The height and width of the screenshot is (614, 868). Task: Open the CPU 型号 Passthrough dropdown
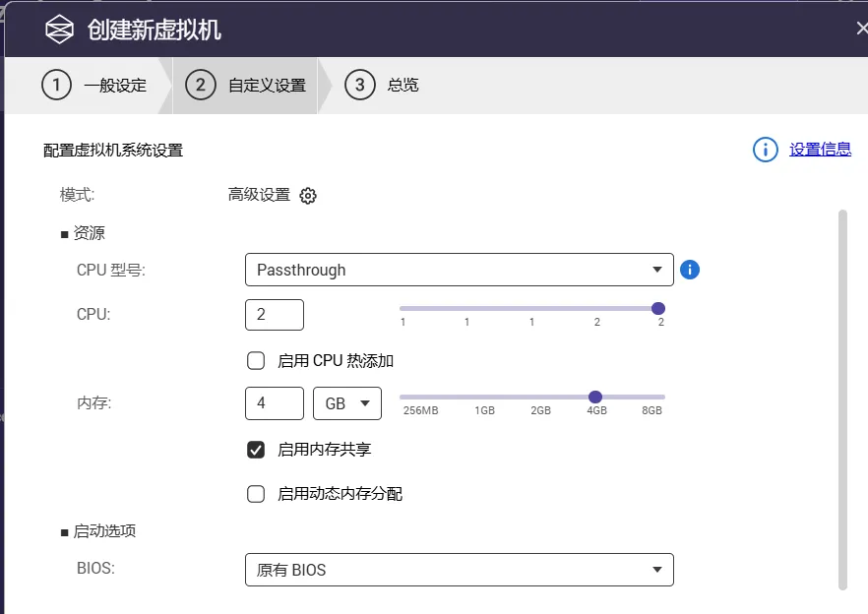[459, 270]
